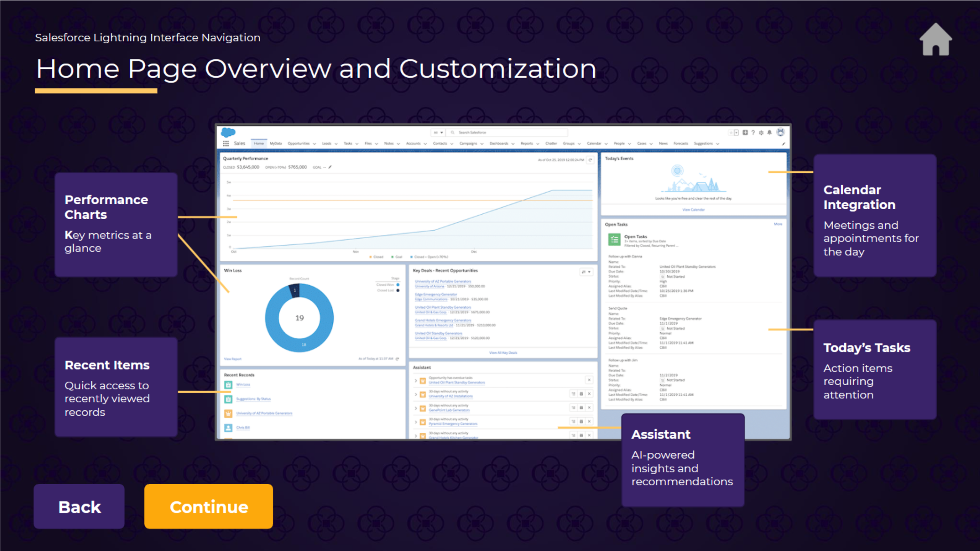Viewport: 980px width, 551px height.
Task: Click the Salesforce cloud logo
Action: (x=228, y=132)
